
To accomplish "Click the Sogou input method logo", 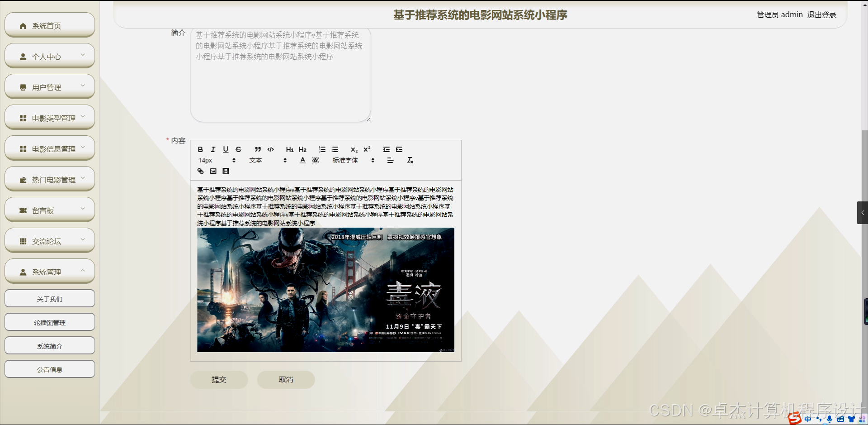I will (795, 419).
